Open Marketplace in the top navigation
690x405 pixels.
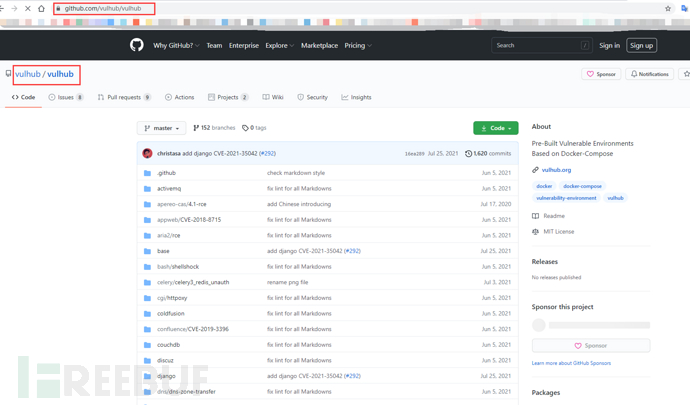(319, 45)
